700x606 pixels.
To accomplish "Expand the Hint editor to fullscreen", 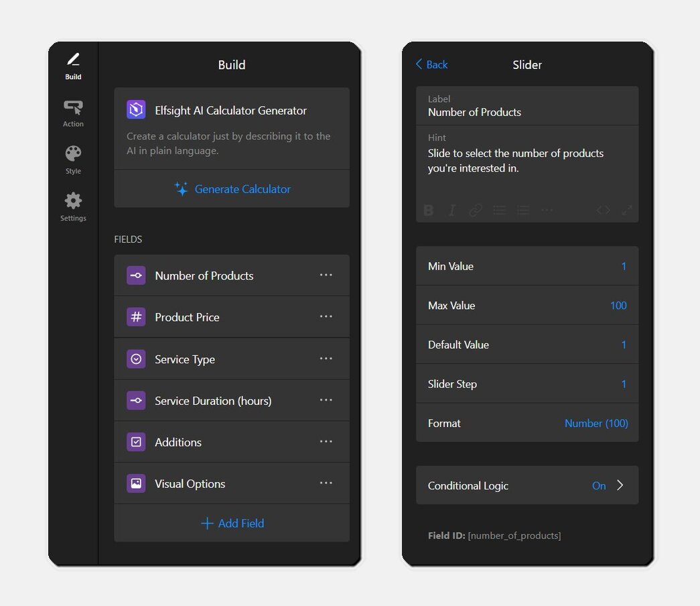I will coord(627,210).
